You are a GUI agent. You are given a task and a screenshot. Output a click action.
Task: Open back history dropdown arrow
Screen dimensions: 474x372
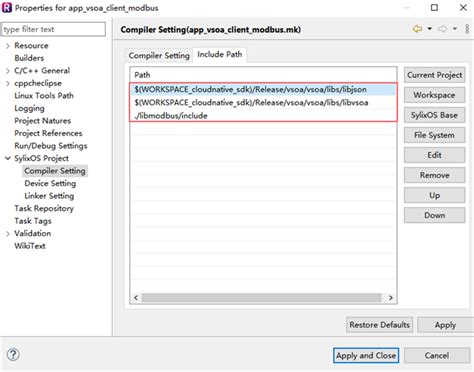point(430,29)
